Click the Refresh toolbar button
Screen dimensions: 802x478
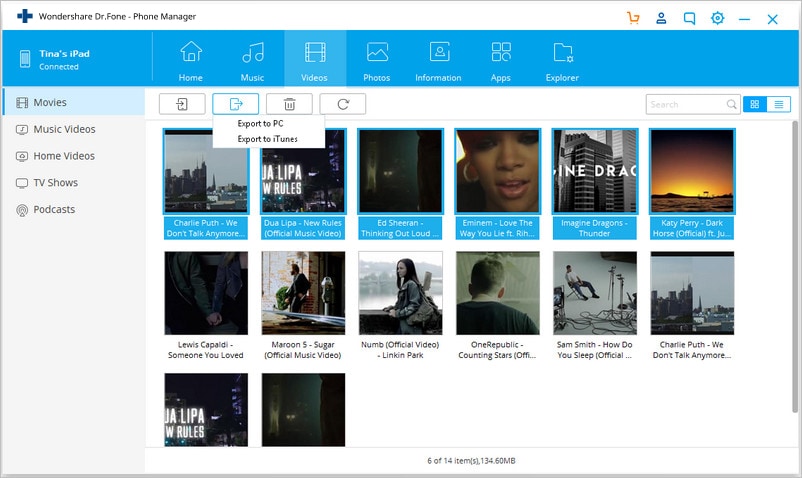[x=343, y=104]
